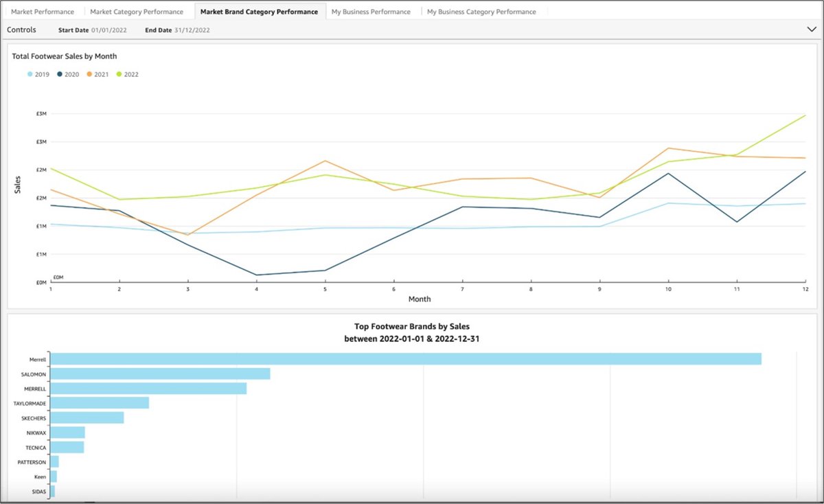Image resolution: width=824 pixels, height=504 pixels.
Task: Click the Sales axis label
Action: pos(19,184)
